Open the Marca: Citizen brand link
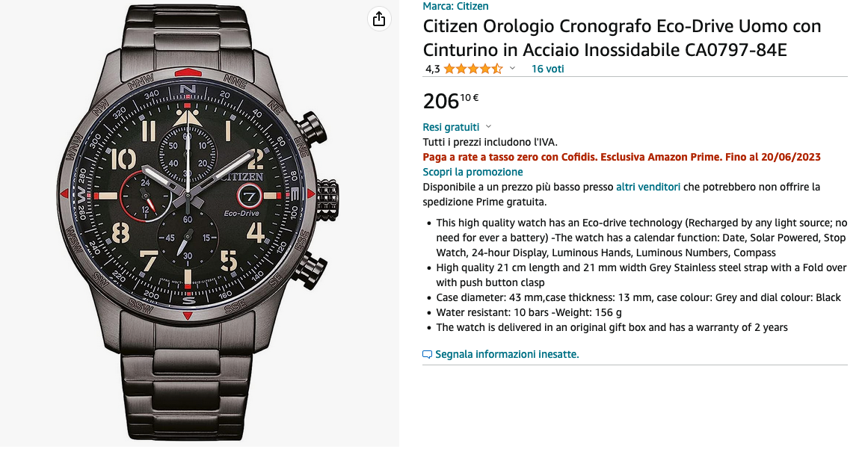Viewport: 868px width, 449px height. (455, 6)
